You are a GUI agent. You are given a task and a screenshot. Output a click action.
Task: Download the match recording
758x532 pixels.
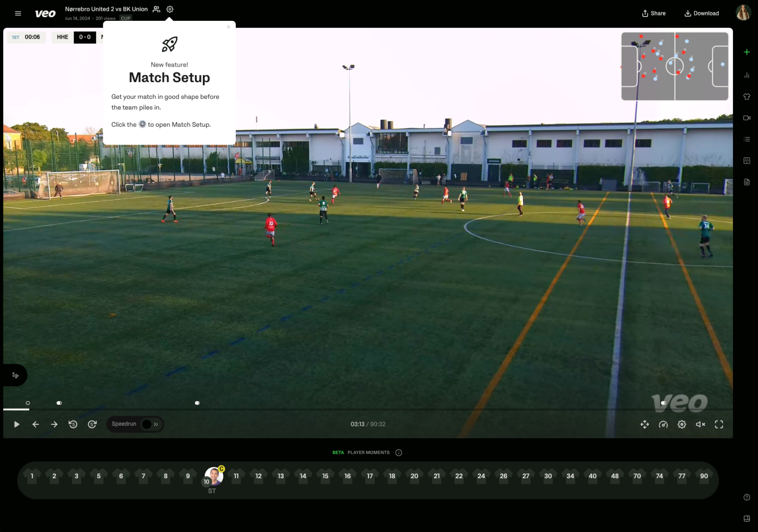click(x=701, y=13)
